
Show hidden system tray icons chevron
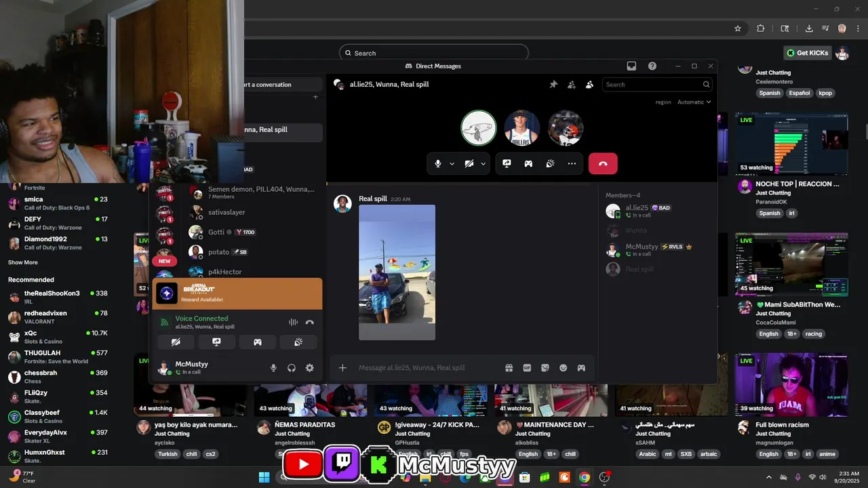point(768,477)
